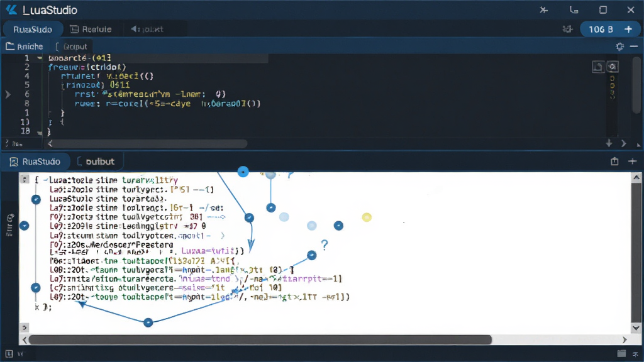The width and height of the screenshot is (644, 362).
Task: Switch to the RuaStudio tab in the top bar
Action: pyautogui.click(x=33, y=30)
